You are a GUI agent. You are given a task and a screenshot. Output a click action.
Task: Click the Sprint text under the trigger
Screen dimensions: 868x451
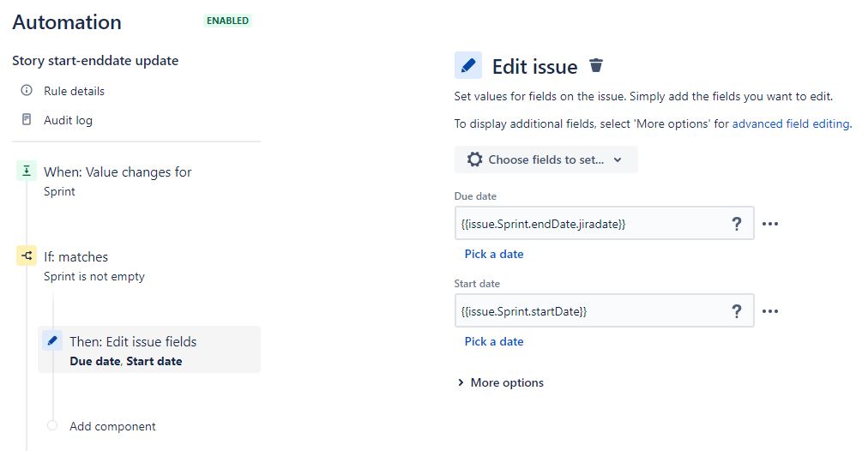pyautogui.click(x=59, y=191)
